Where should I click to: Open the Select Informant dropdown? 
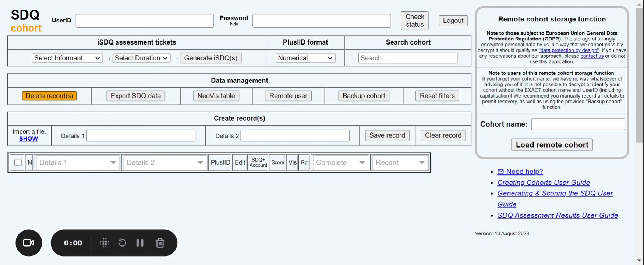point(67,58)
